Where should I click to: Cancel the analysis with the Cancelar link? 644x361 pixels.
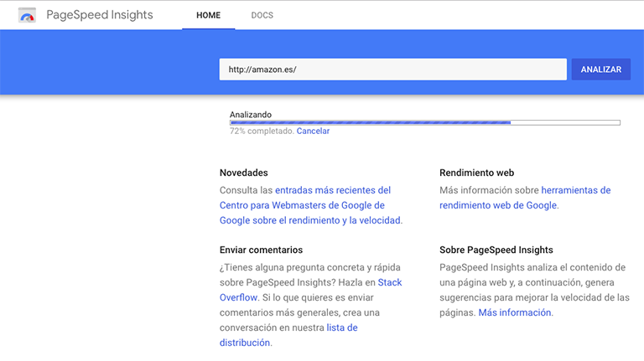click(x=313, y=131)
